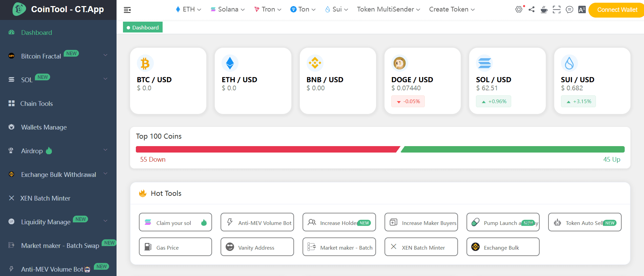This screenshot has height=276, width=644.
Task: Click the XEN Batch Minter X icon in sidebar
Action: [12, 198]
